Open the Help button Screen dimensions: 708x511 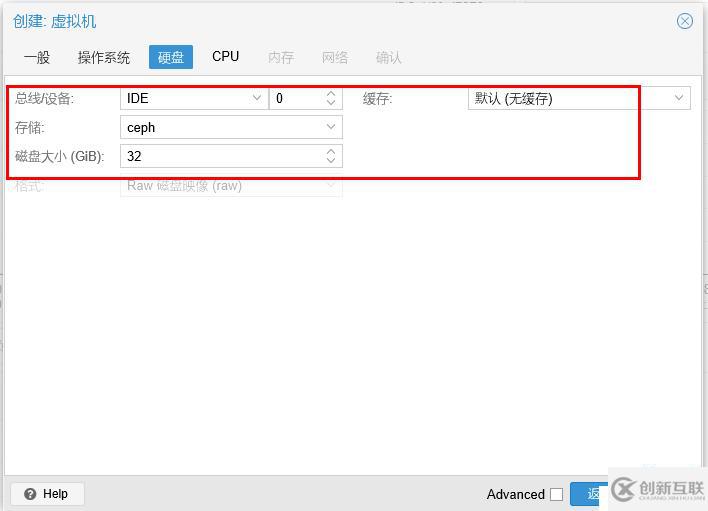[47, 494]
